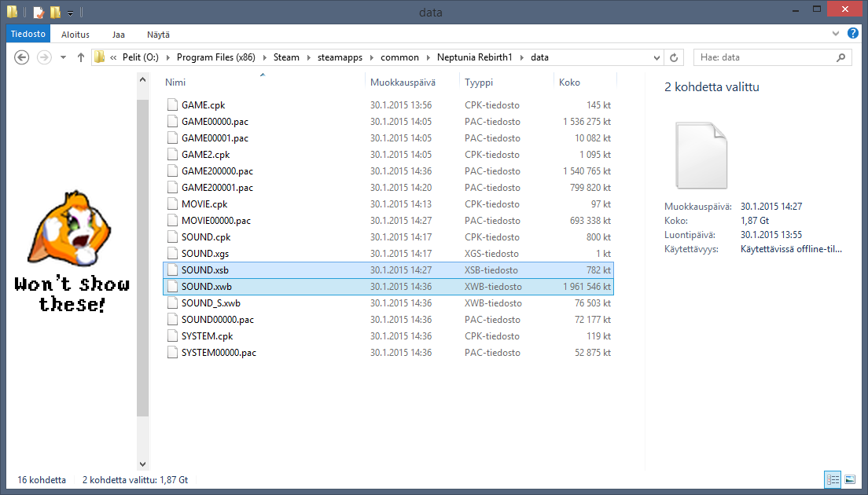Select GAME200000.pac file icon
This screenshot has width=868, height=495.
pyautogui.click(x=173, y=171)
